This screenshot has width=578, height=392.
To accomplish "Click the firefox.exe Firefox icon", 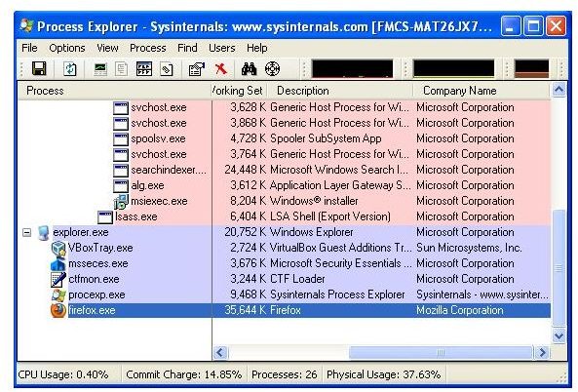I will (x=58, y=310).
